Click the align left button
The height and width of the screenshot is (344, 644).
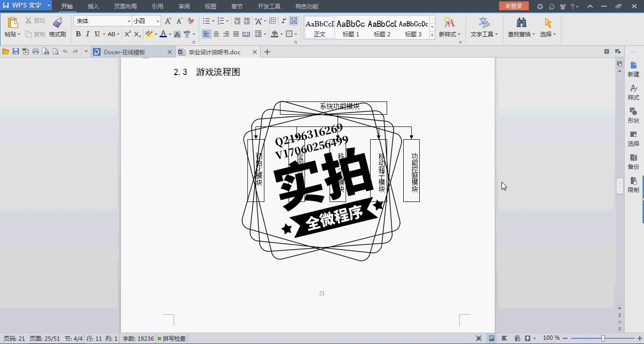click(206, 34)
